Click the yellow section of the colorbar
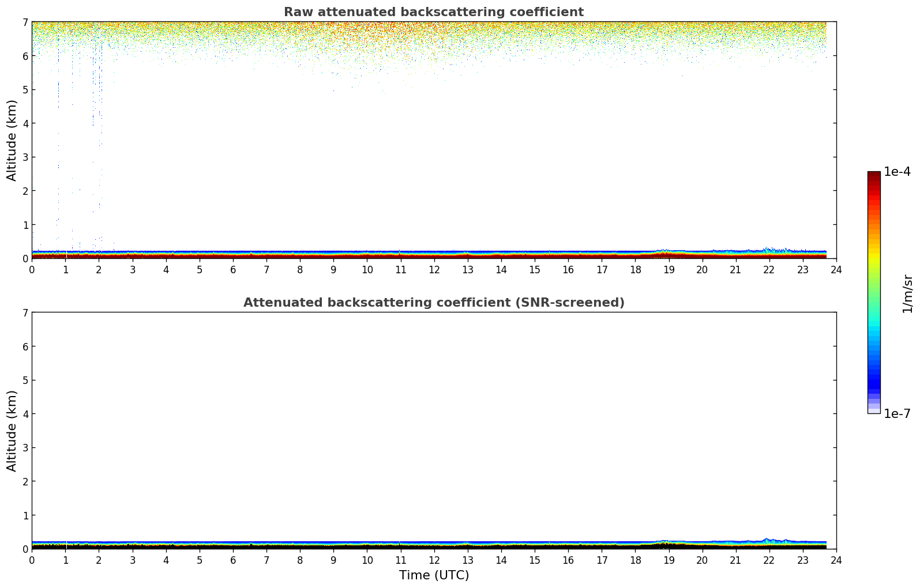Image resolution: width=920 pixels, height=588 pixels. pos(874,254)
